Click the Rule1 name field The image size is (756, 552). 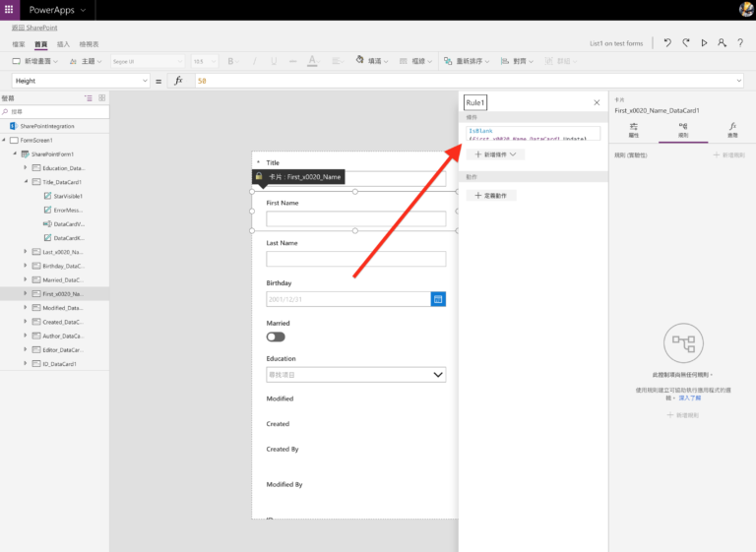pos(474,102)
